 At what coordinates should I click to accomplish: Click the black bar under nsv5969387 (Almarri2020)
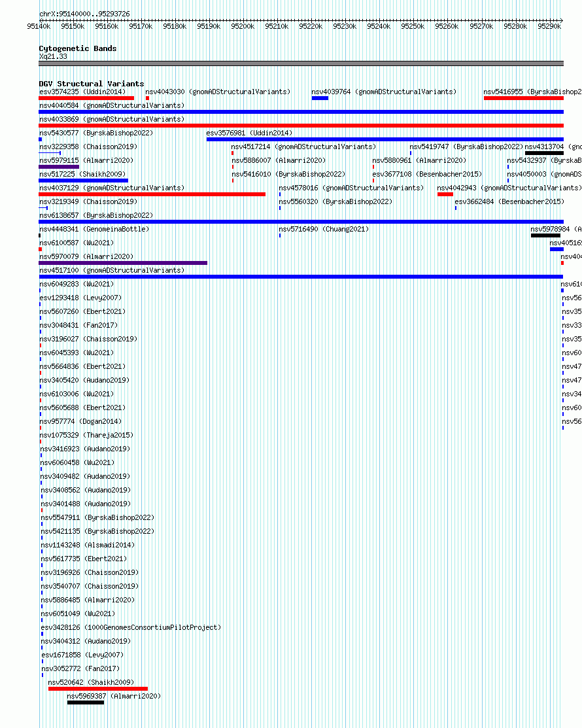tap(86, 702)
